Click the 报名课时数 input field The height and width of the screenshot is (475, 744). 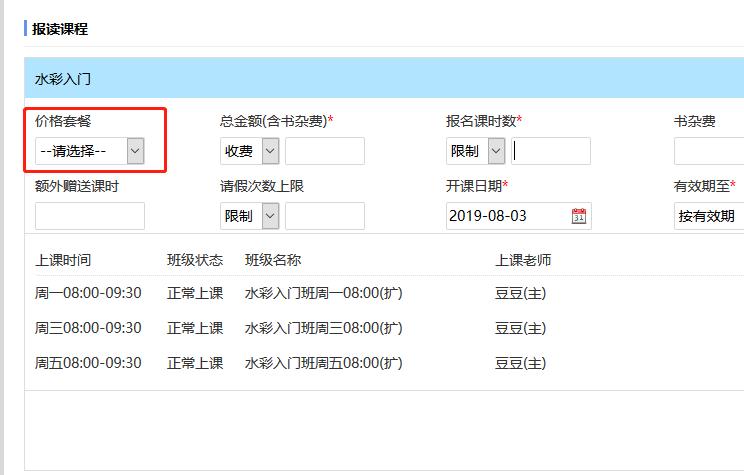(x=550, y=151)
